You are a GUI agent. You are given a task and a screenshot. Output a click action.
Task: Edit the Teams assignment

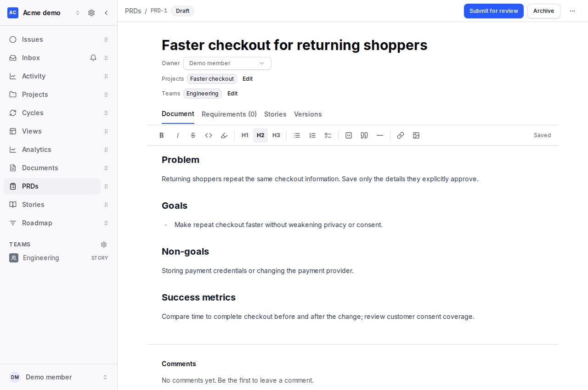pyautogui.click(x=232, y=94)
